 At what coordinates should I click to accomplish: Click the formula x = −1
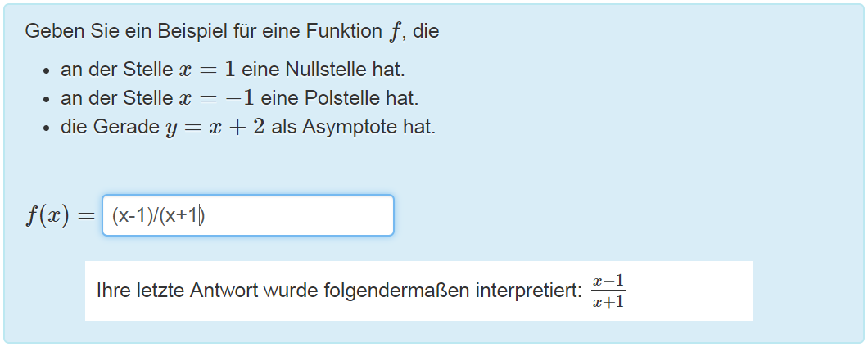pos(216,99)
